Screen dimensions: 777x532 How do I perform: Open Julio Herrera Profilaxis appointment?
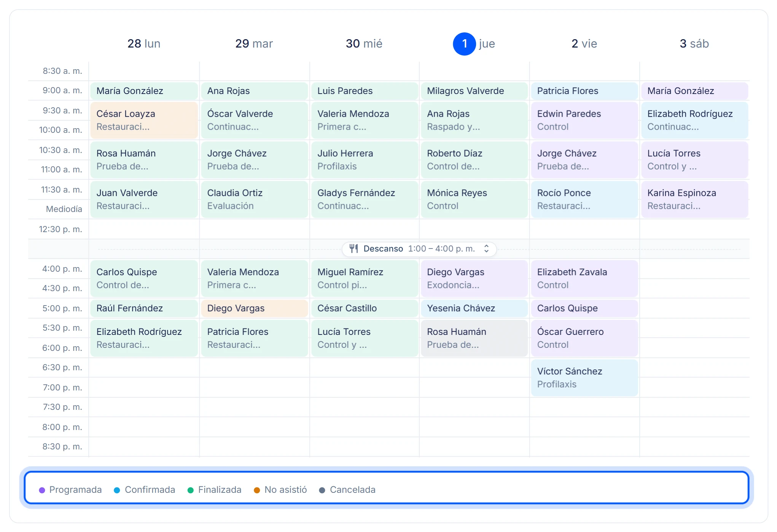pyautogui.click(x=364, y=160)
